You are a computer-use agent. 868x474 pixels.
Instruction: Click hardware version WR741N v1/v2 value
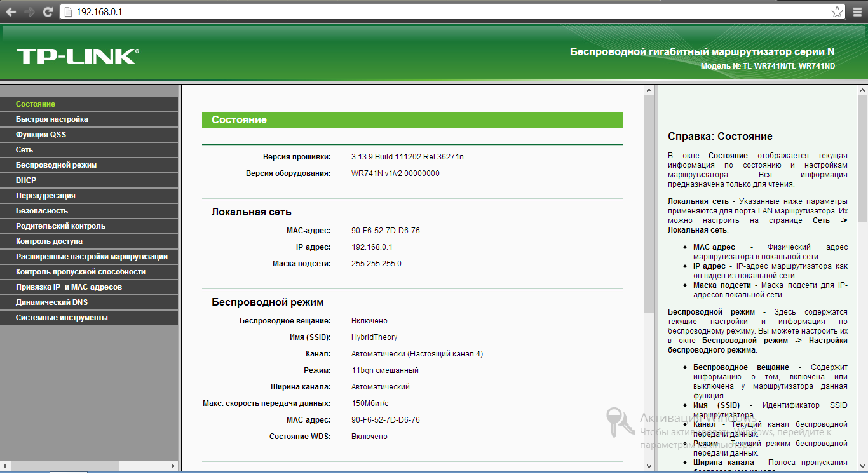395,173
